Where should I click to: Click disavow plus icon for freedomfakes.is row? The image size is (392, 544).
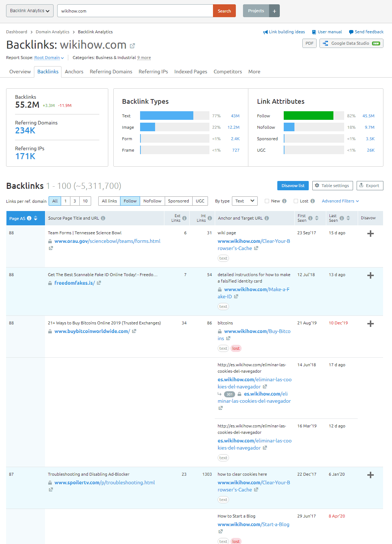(x=370, y=275)
